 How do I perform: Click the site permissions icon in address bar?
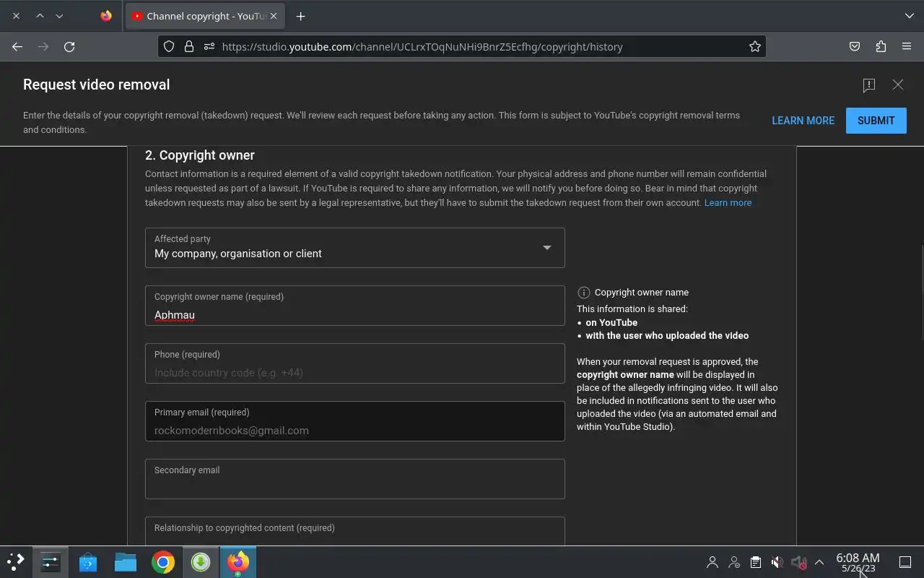[209, 47]
